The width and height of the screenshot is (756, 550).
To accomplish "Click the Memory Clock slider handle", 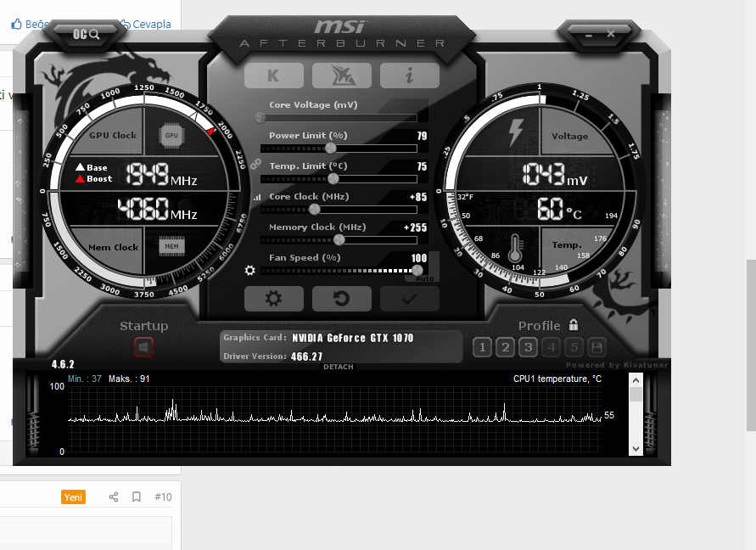I will [339, 240].
